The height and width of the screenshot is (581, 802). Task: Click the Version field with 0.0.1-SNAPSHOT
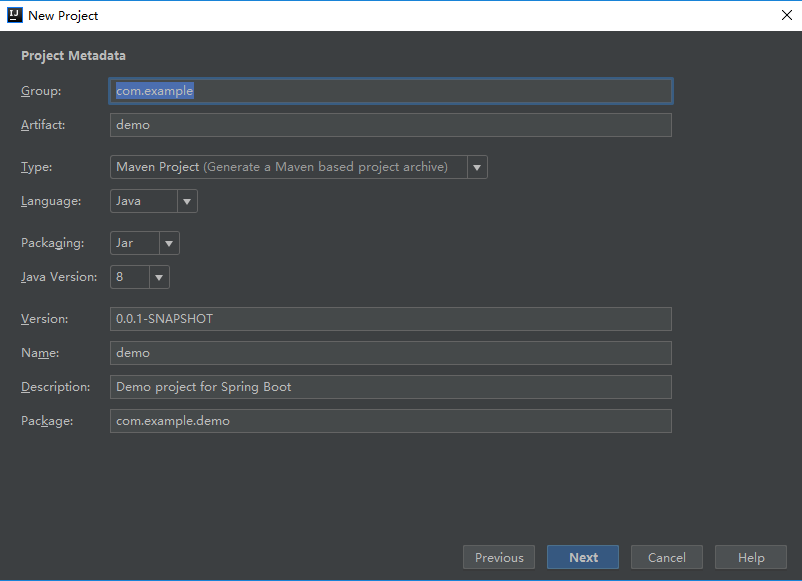pyautogui.click(x=390, y=319)
